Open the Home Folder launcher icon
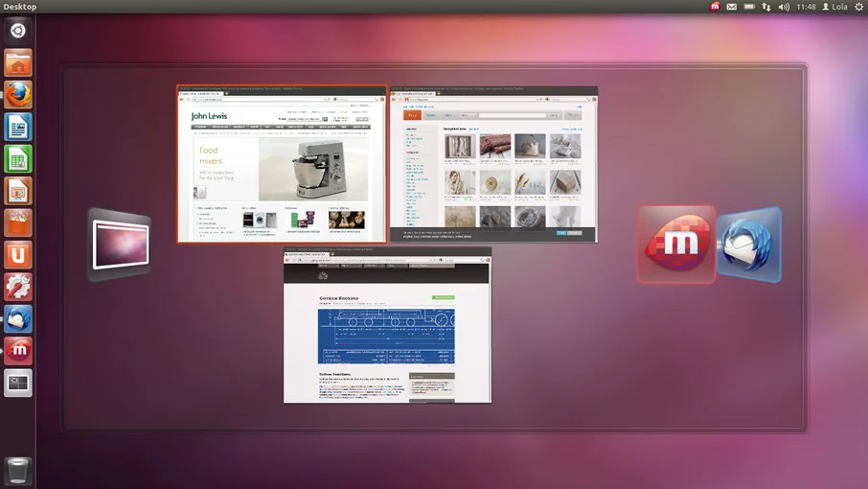The height and width of the screenshot is (489, 868). [x=17, y=62]
